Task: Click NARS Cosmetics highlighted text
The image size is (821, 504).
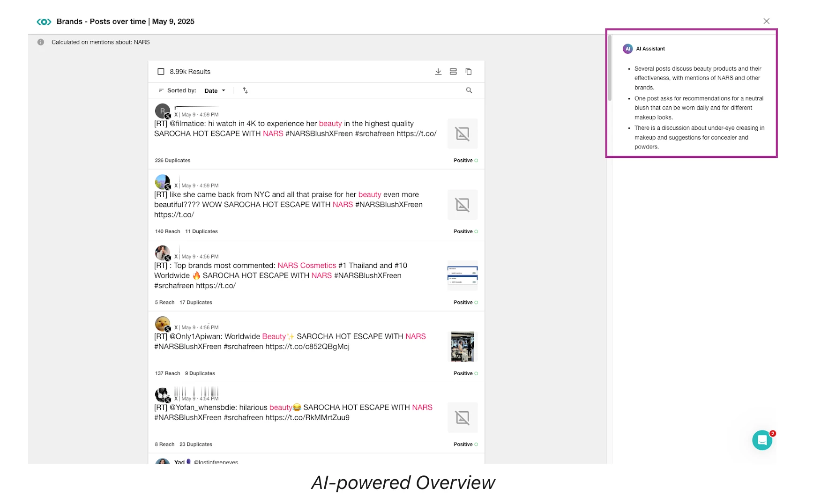Action: pos(307,266)
